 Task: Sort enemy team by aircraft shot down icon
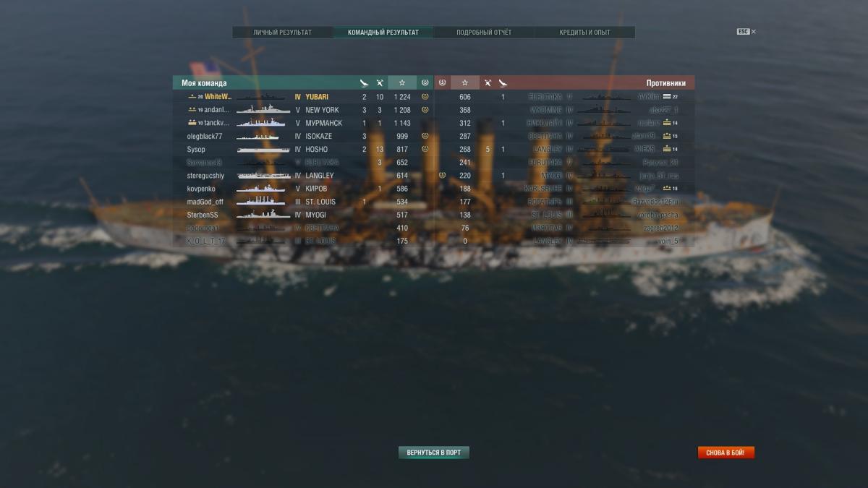click(488, 83)
